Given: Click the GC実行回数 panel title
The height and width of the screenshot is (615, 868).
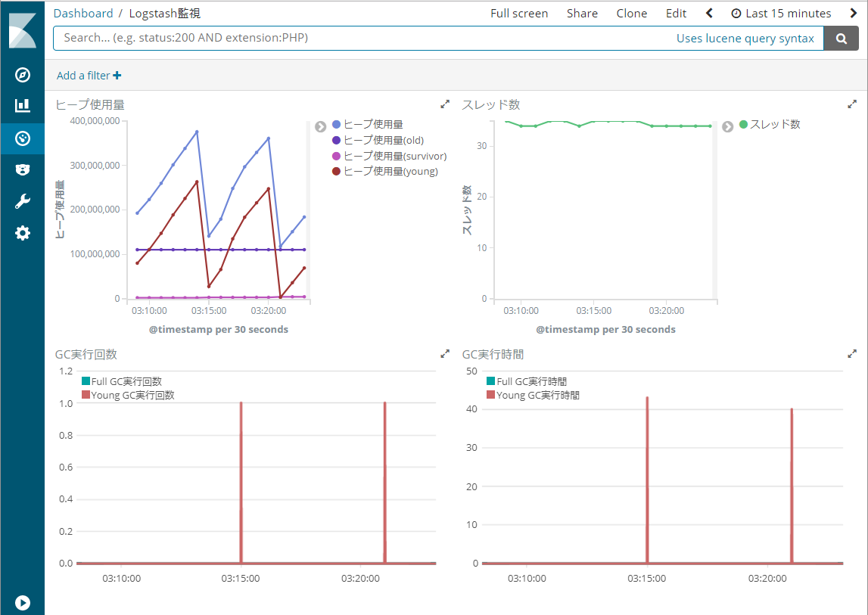Looking at the screenshot, I should [86, 354].
